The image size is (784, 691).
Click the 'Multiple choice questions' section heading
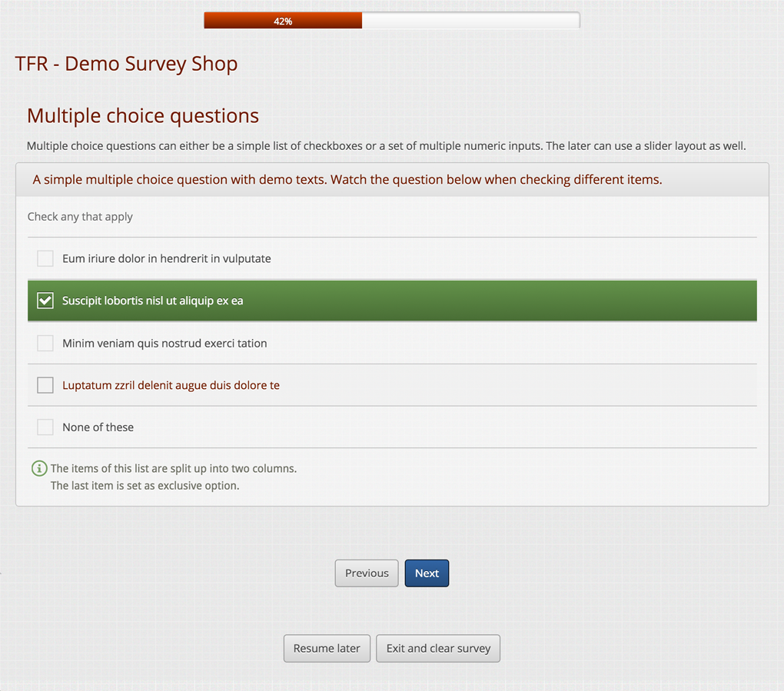(143, 116)
